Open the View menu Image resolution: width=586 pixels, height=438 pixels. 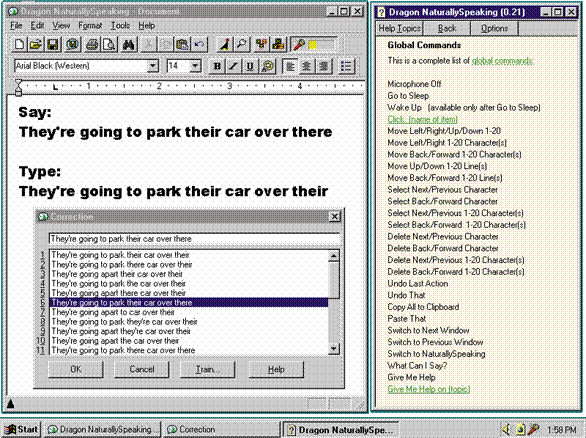pos(61,25)
